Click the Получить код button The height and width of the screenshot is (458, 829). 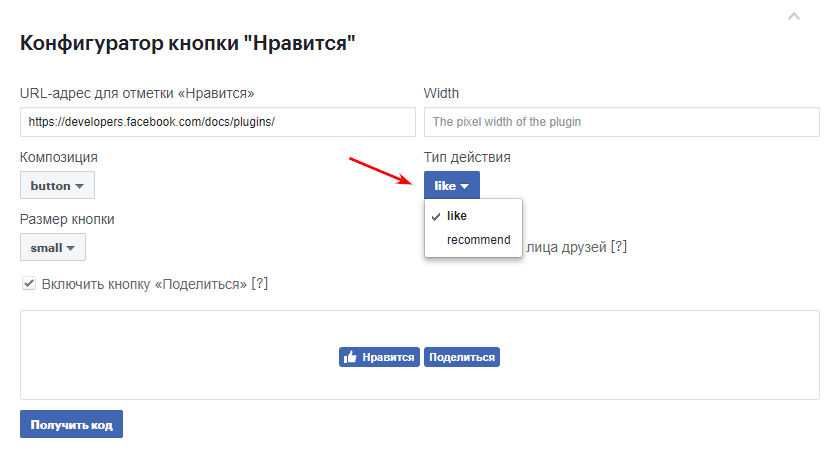(71, 424)
